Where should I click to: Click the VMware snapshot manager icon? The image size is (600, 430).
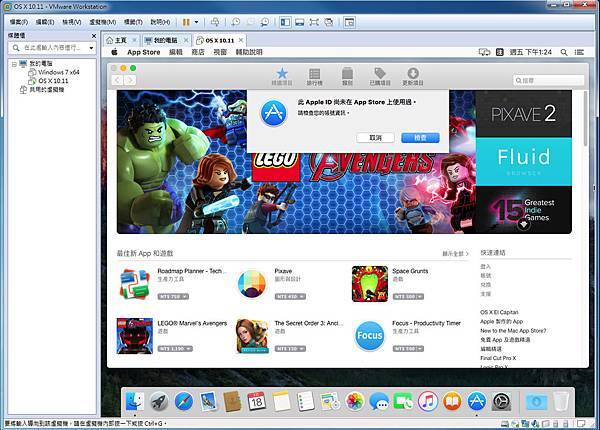pyautogui.click(x=264, y=22)
